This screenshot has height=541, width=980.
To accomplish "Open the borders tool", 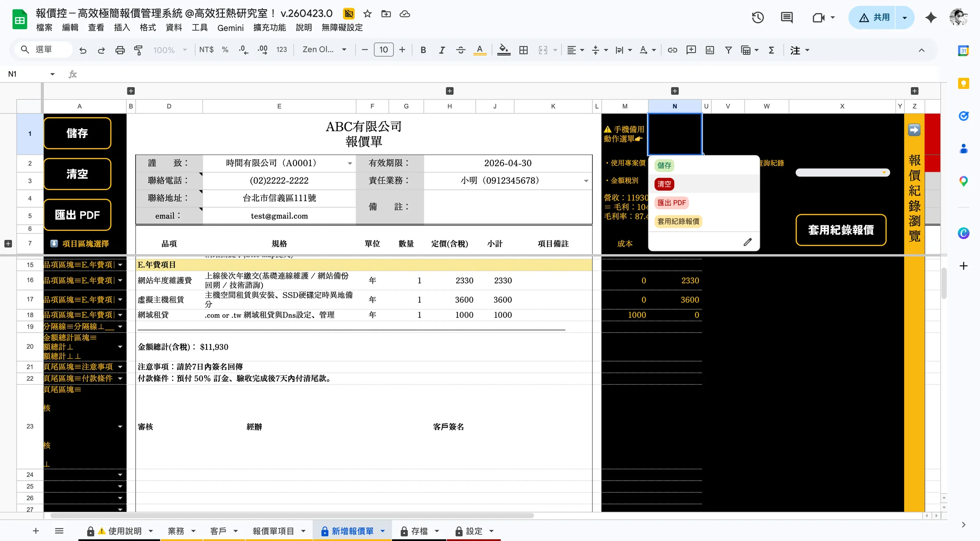I will click(x=523, y=50).
